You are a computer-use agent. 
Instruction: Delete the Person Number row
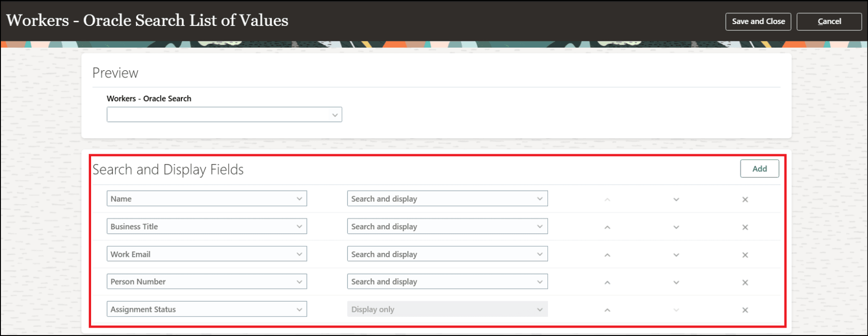coord(745,282)
